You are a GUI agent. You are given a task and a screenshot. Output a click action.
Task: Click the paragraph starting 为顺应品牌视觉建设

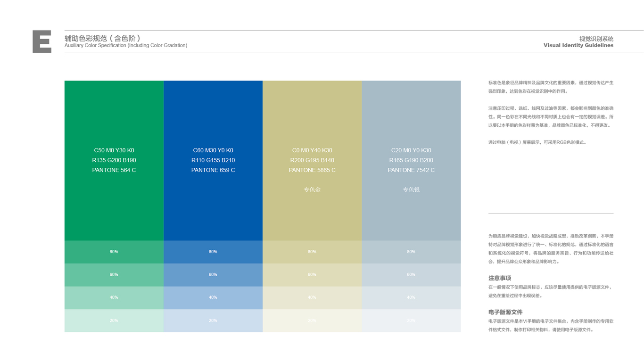(x=551, y=249)
